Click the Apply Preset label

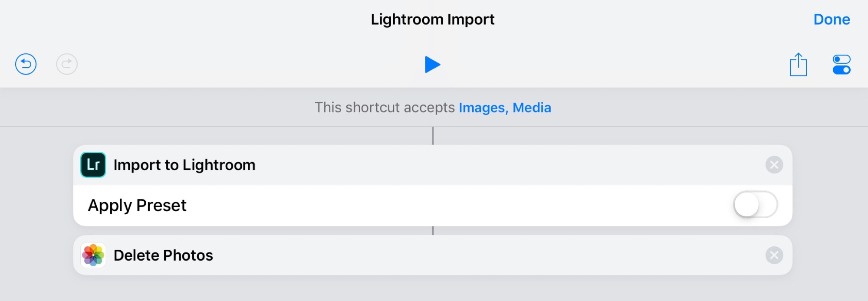[138, 204]
